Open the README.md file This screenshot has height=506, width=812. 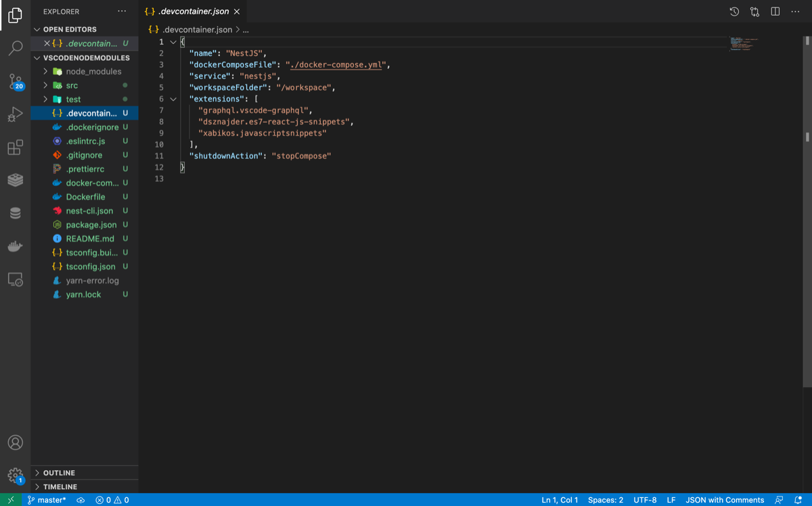pyautogui.click(x=85, y=239)
